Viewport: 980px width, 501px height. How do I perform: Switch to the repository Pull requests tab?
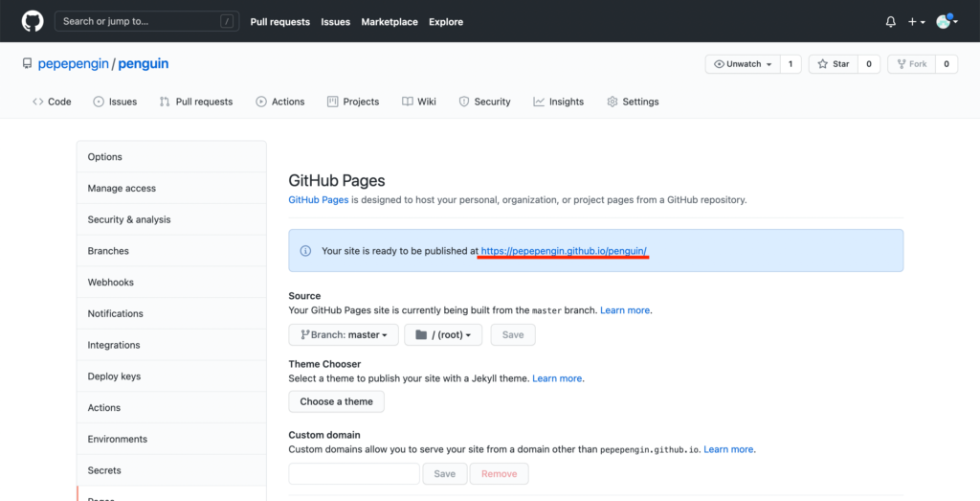coord(196,102)
